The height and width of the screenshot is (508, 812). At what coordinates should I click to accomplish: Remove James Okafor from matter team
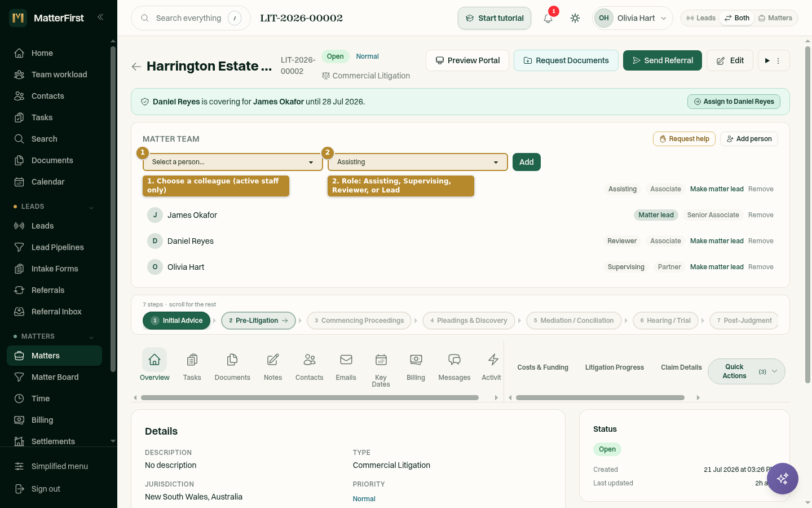[761, 215]
